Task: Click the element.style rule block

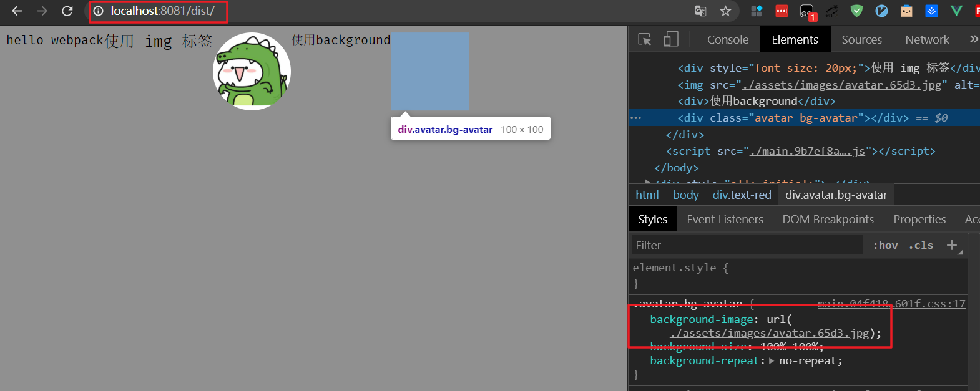Action: pyautogui.click(x=798, y=275)
